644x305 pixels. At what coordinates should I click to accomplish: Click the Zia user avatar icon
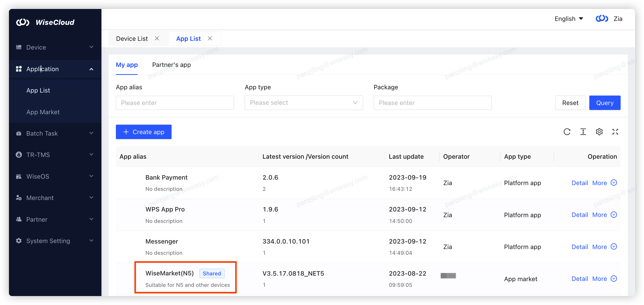601,19
